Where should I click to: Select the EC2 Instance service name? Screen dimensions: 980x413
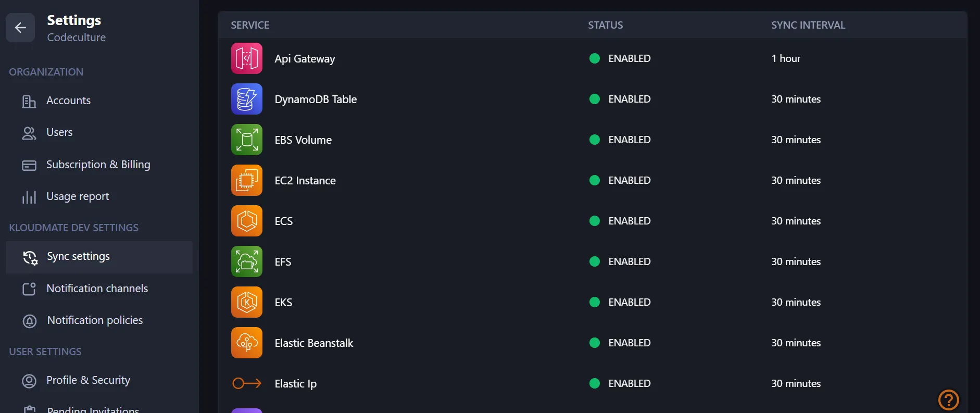tap(305, 180)
